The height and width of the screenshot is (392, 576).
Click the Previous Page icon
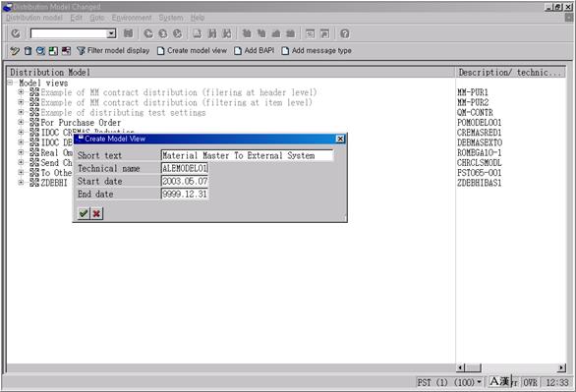261,33
